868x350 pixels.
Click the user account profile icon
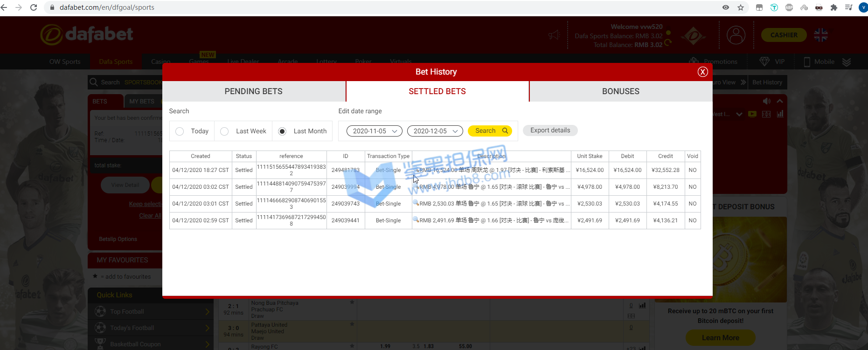[736, 35]
